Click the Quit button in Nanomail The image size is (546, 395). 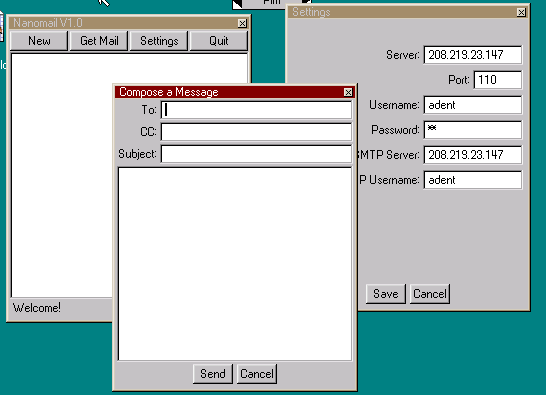click(219, 41)
